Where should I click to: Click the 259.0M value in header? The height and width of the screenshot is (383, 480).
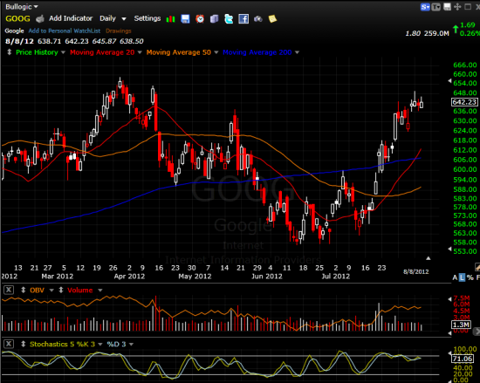pyautogui.click(x=436, y=33)
